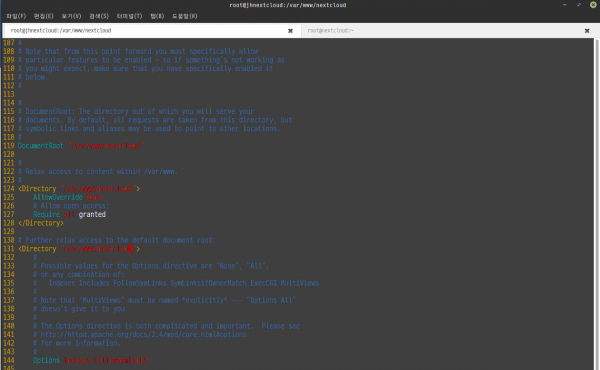This screenshot has height=370, width=600.
Task: Click Options on line 144
Action: tap(46, 360)
